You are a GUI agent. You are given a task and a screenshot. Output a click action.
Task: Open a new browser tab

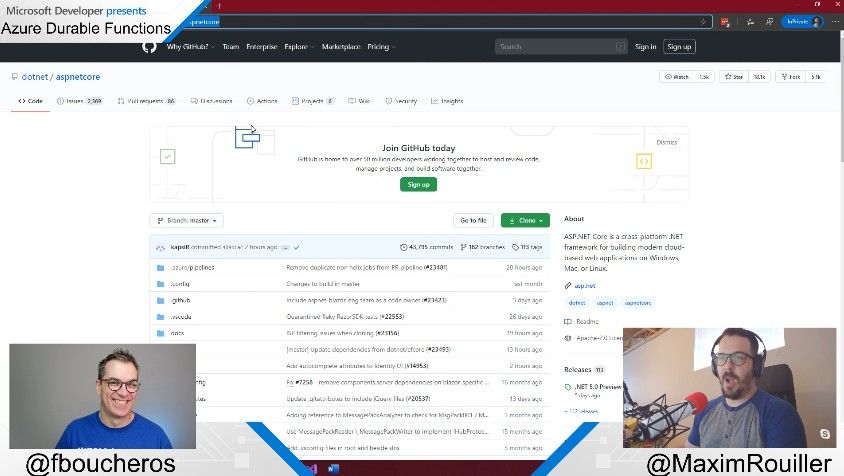(x=219, y=6)
